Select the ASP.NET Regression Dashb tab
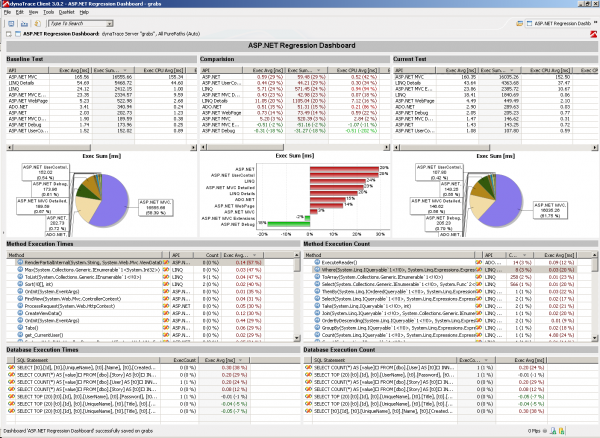 click(x=559, y=24)
